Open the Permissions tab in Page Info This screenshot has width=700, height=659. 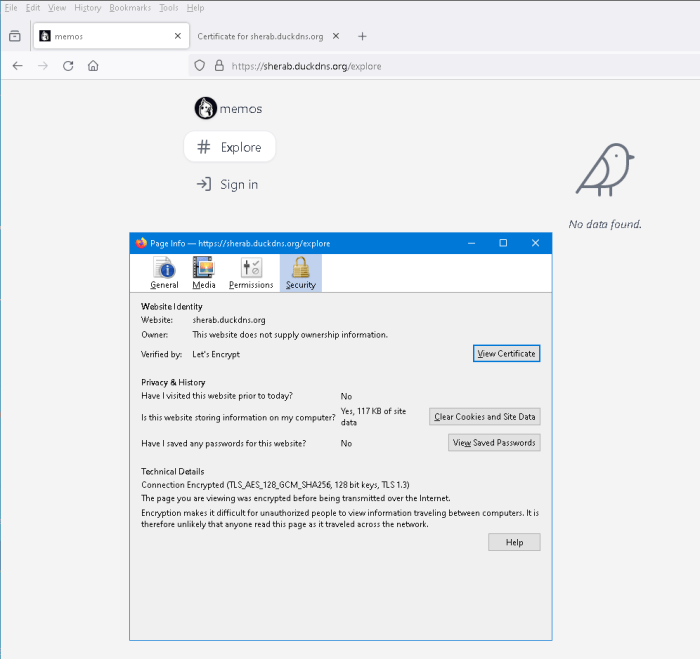click(251, 272)
